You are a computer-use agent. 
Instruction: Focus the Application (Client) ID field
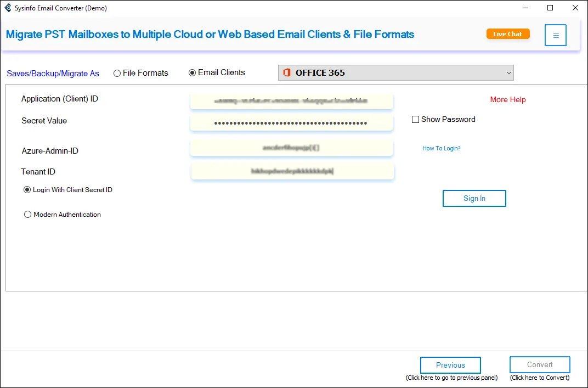(x=291, y=101)
